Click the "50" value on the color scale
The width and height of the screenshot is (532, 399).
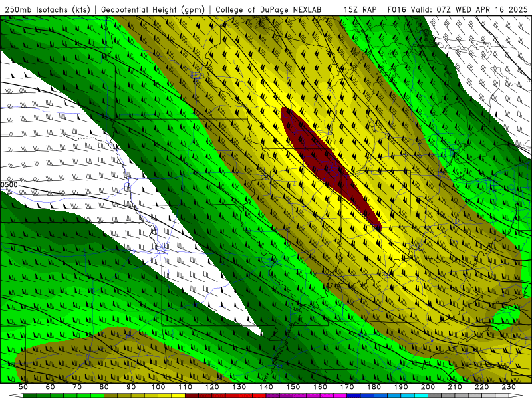pyautogui.click(x=23, y=387)
